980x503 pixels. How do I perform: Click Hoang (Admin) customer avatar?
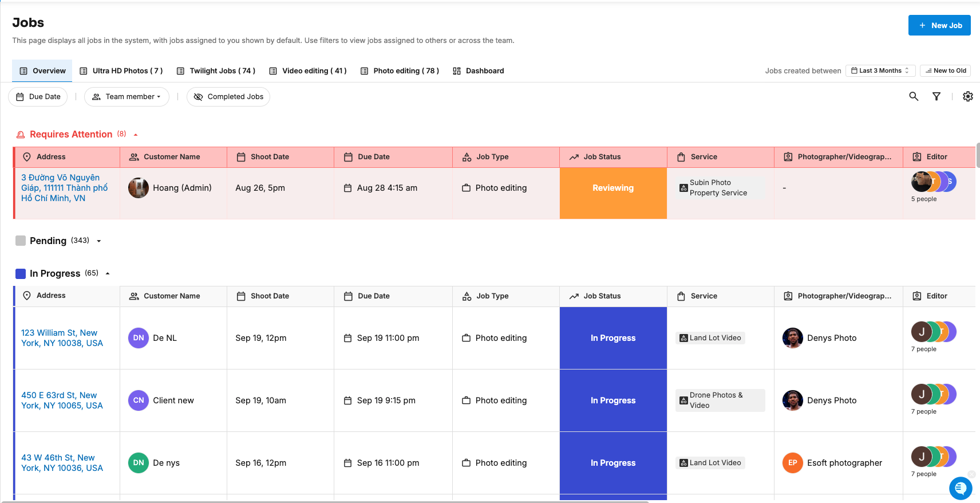coord(139,188)
